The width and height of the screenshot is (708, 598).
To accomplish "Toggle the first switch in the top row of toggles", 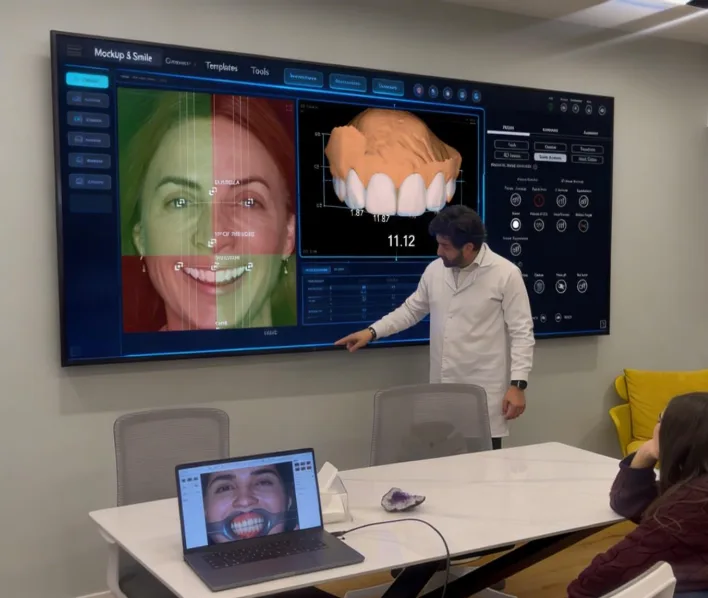I will [x=515, y=199].
